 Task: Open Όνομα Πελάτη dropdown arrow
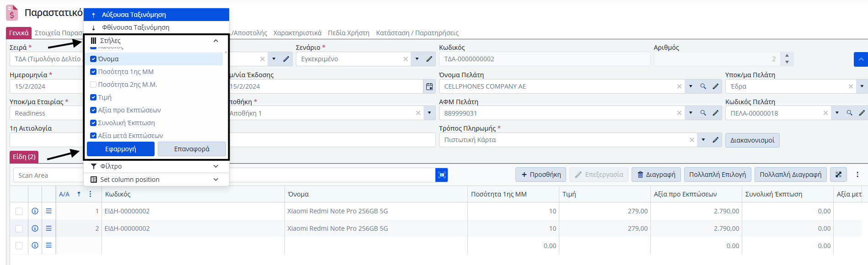[691, 86]
